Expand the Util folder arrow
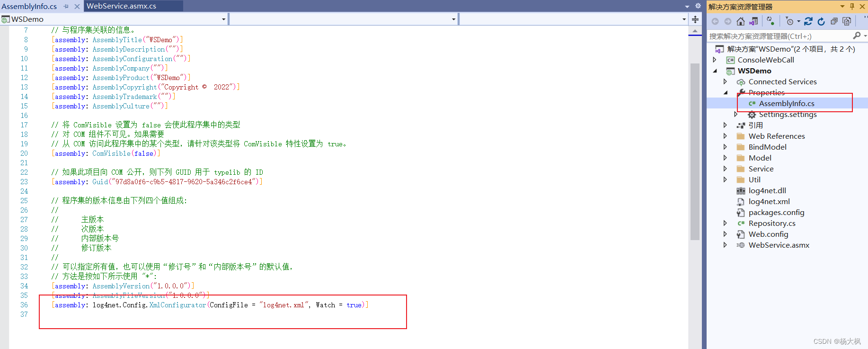 click(x=725, y=179)
